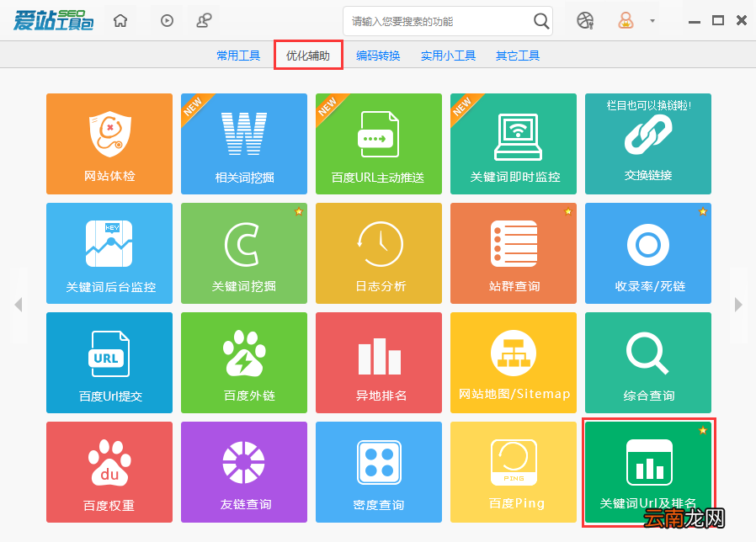Launch the 百度权重 tool

click(x=109, y=472)
